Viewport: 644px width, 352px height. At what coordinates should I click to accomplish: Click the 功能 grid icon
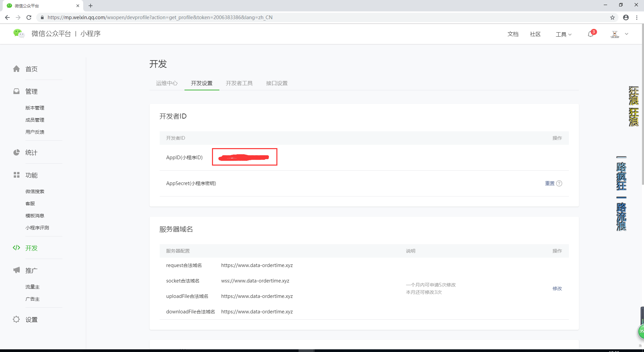coord(16,175)
